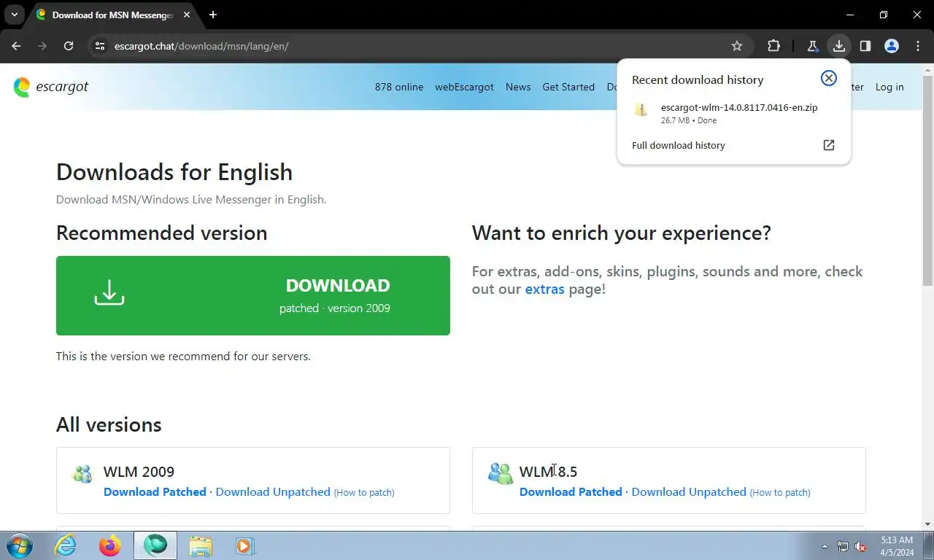Click the Downloads for English heading
The image size is (934, 560).
click(174, 172)
